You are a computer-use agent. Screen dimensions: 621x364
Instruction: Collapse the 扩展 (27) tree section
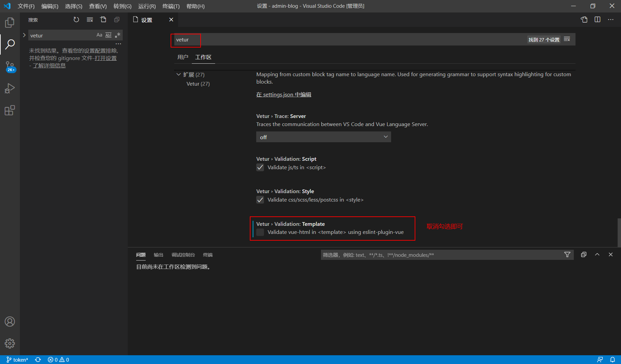179,74
